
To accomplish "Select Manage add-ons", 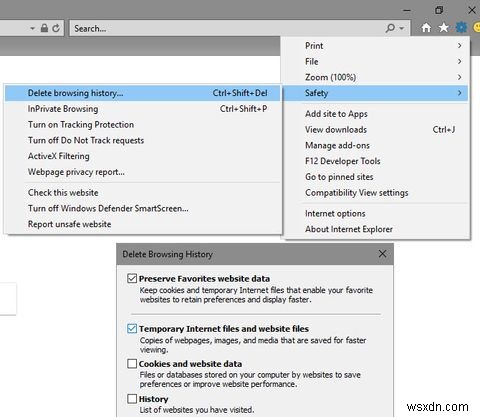I will (x=376, y=145).
